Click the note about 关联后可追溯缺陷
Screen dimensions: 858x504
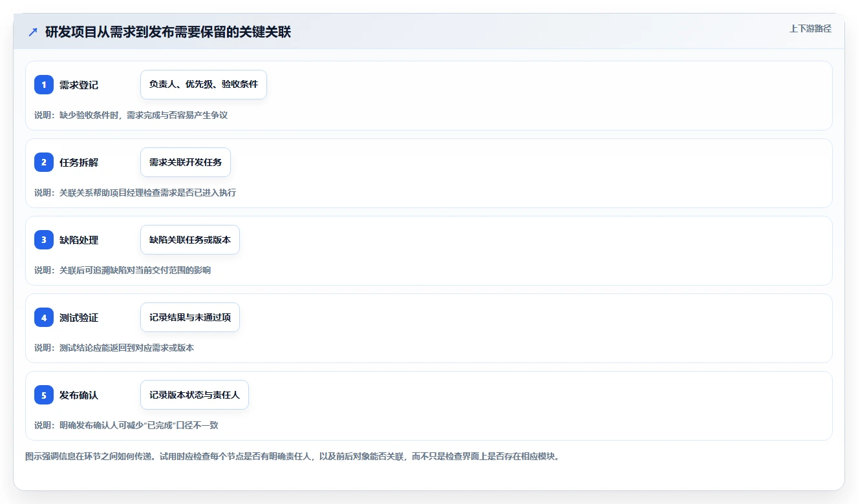point(123,270)
